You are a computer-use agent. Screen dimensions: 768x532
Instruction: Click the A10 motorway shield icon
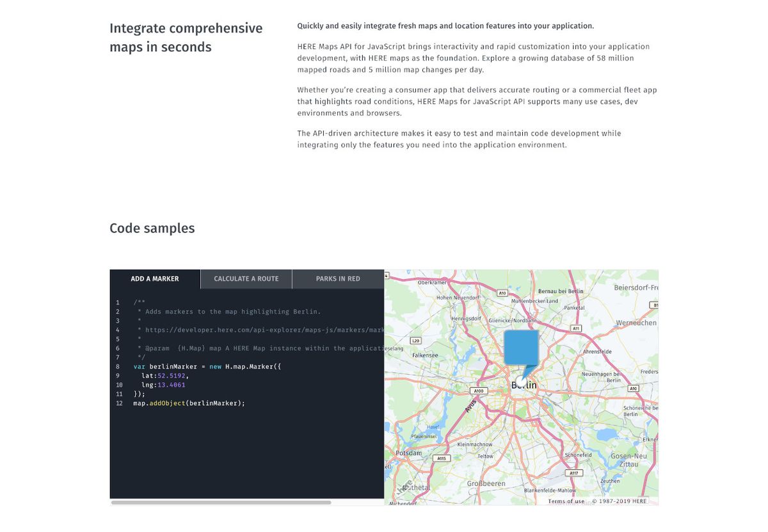(502, 293)
